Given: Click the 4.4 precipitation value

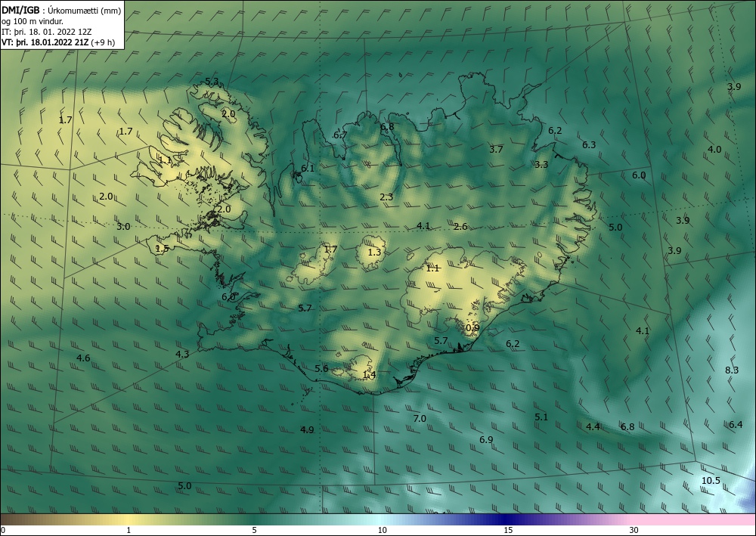Looking at the screenshot, I should click(x=593, y=426).
